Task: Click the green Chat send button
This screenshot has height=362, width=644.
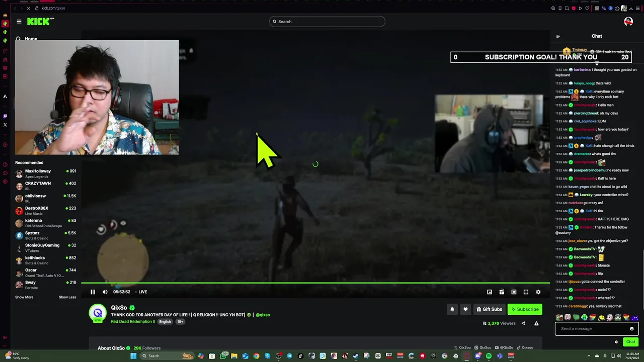Action: [630, 342]
